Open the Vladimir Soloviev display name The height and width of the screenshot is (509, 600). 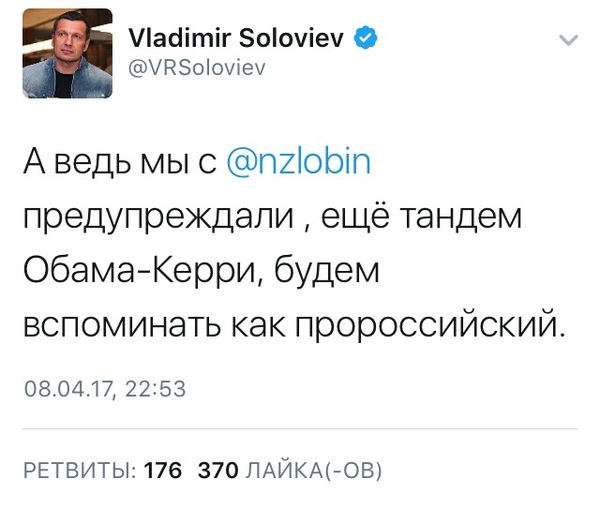pos(237,37)
